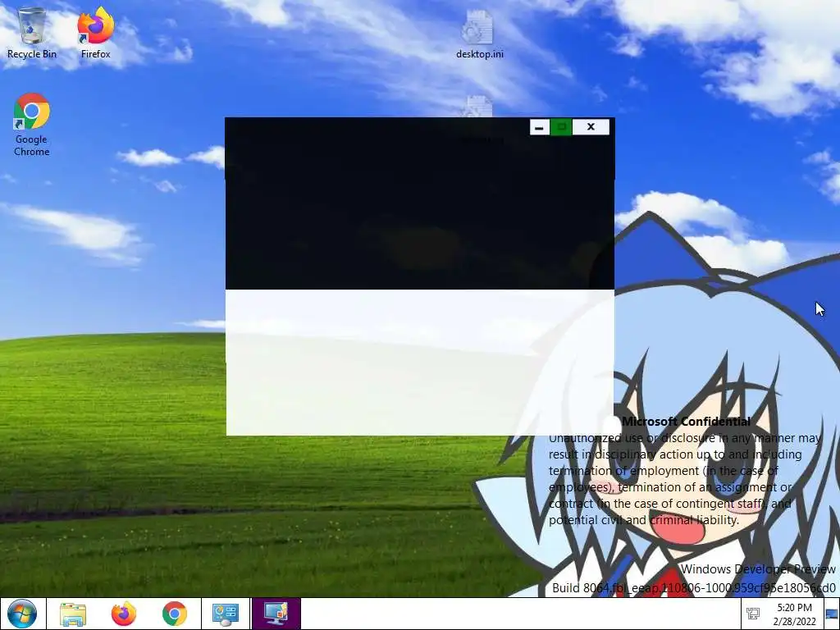
Task: Launch Chrome from the taskbar
Action: (x=175, y=614)
